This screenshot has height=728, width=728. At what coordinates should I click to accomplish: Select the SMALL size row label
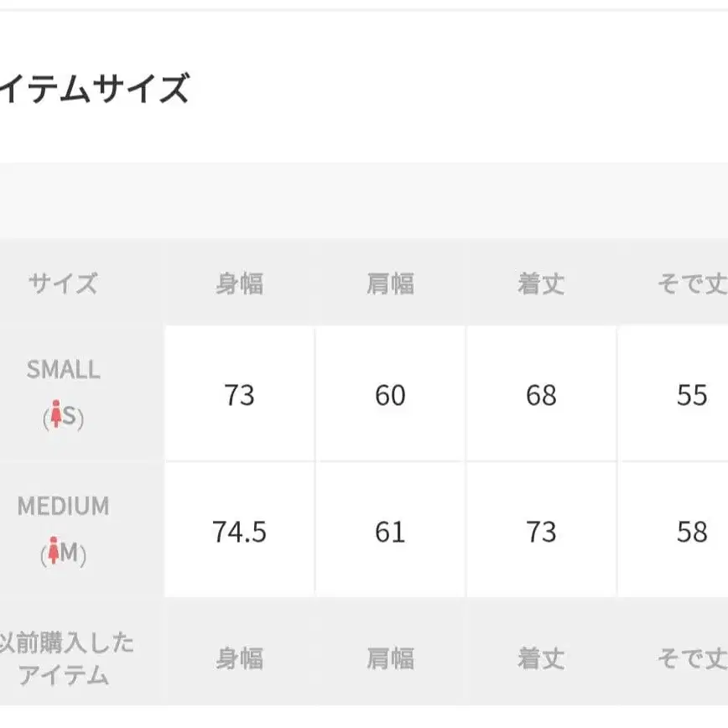pos(63,370)
